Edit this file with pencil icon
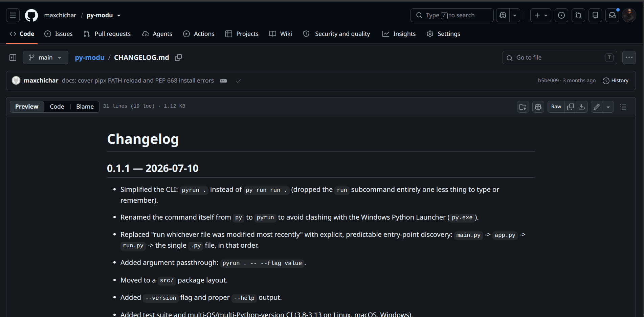This screenshot has height=317, width=644. [597, 107]
